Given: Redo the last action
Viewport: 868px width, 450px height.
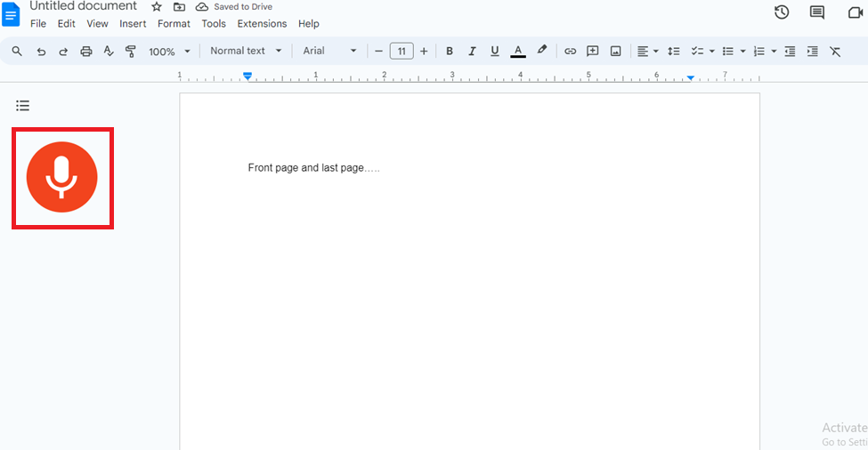Looking at the screenshot, I should tap(63, 52).
